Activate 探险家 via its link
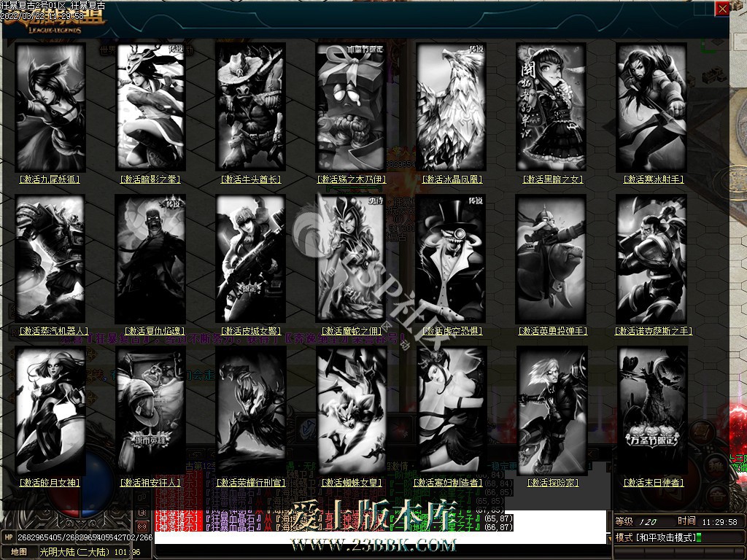 click(553, 483)
